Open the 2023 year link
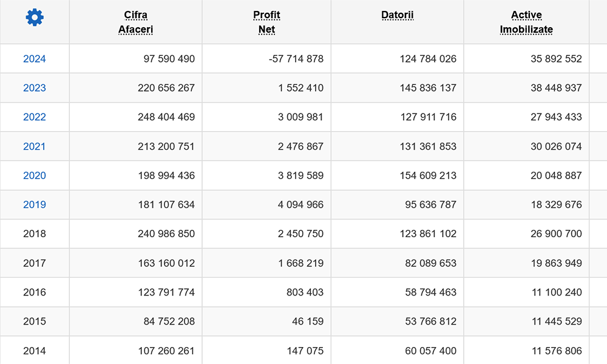This screenshot has height=364, width=607. tap(35, 88)
